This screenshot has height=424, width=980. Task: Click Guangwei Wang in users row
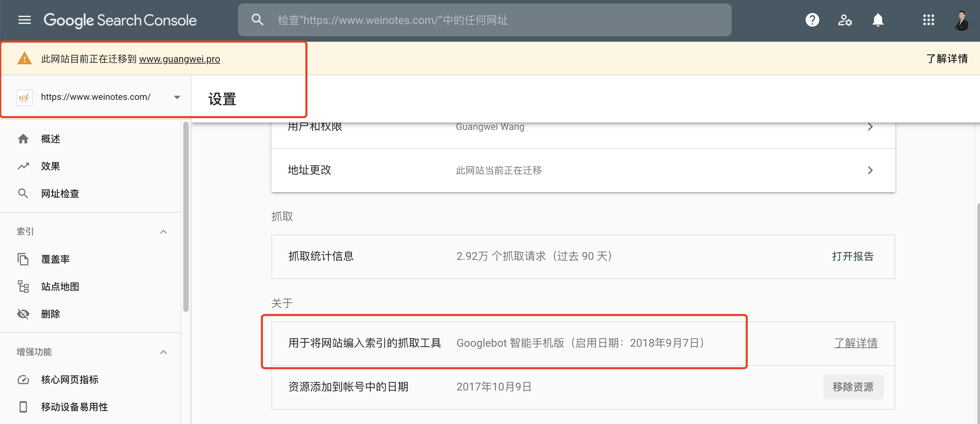click(490, 127)
